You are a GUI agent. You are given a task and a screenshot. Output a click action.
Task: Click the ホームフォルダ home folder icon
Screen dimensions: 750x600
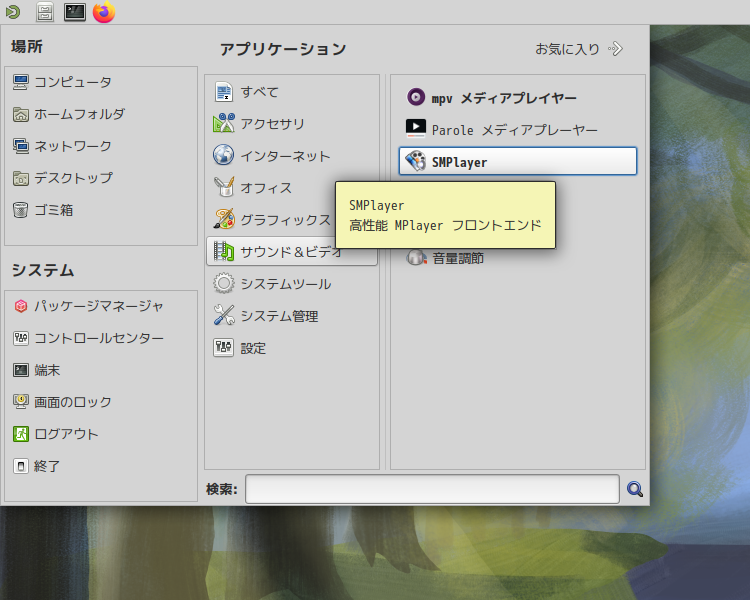point(21,114)
